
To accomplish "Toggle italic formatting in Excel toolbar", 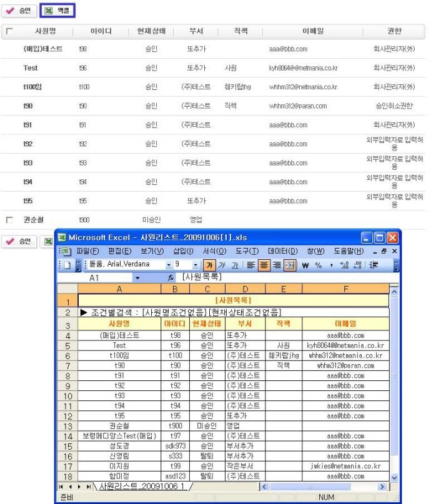I will 222,265.
